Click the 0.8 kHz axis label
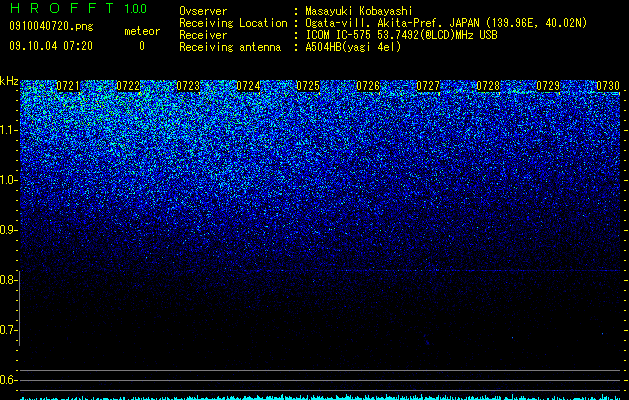 [9, 280]
